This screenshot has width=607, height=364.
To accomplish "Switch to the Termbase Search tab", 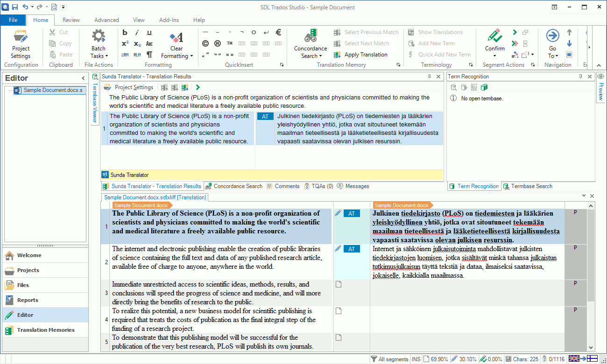I will coord(528,186).
